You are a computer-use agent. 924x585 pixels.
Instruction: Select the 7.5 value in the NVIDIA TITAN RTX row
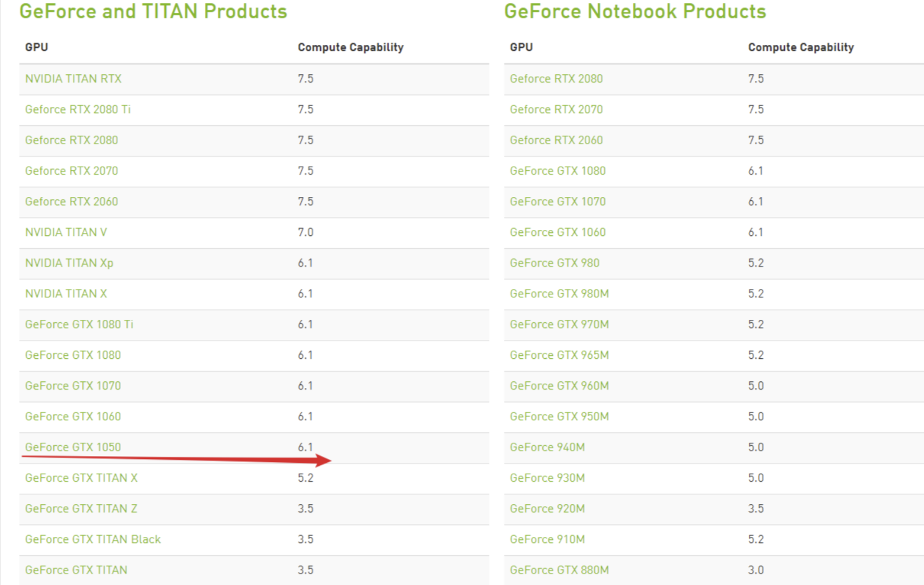tap(306, 78)
